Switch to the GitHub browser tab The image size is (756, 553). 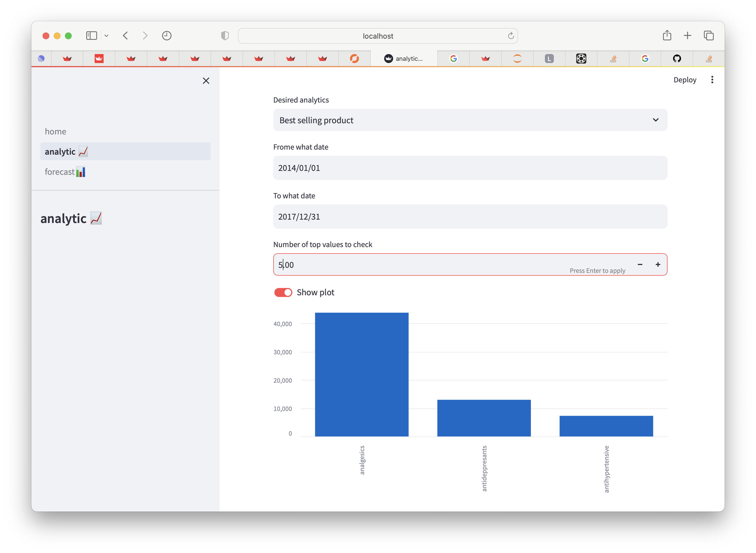[677, 59]
